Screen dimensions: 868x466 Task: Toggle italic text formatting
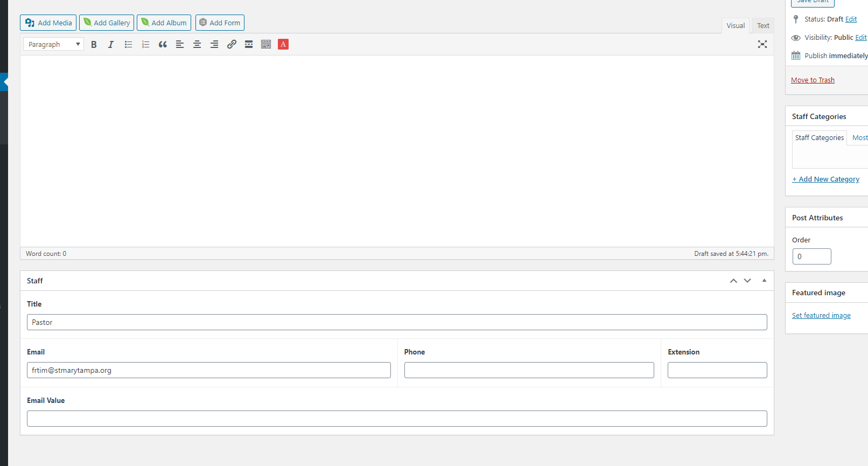111,45
